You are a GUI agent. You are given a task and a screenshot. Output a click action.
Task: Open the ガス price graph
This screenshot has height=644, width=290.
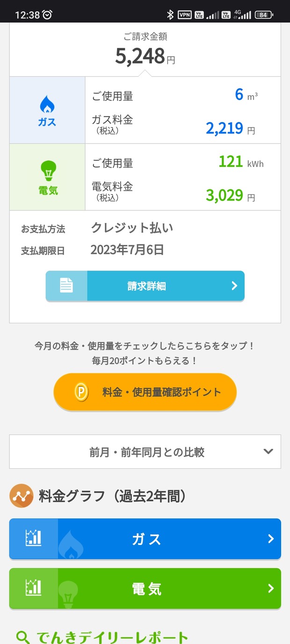[x=145, y=539]
